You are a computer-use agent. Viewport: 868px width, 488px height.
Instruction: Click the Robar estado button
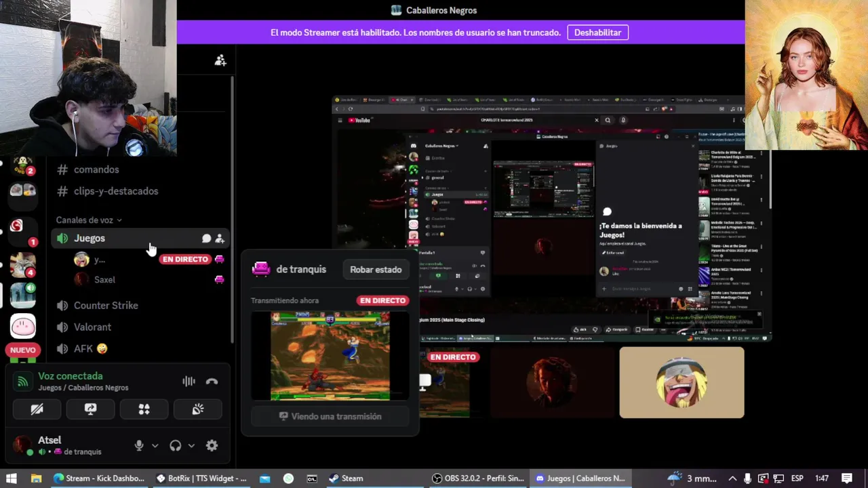[376, 269]
